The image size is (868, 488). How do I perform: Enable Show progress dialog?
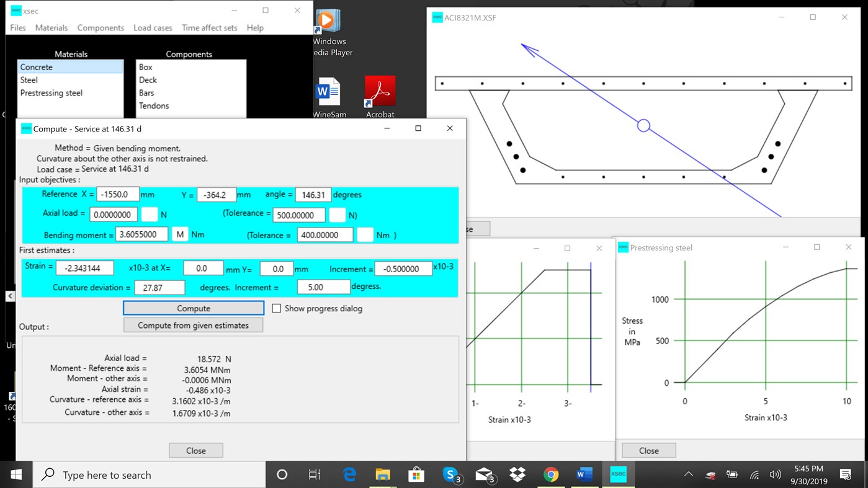tap(277, 308)
